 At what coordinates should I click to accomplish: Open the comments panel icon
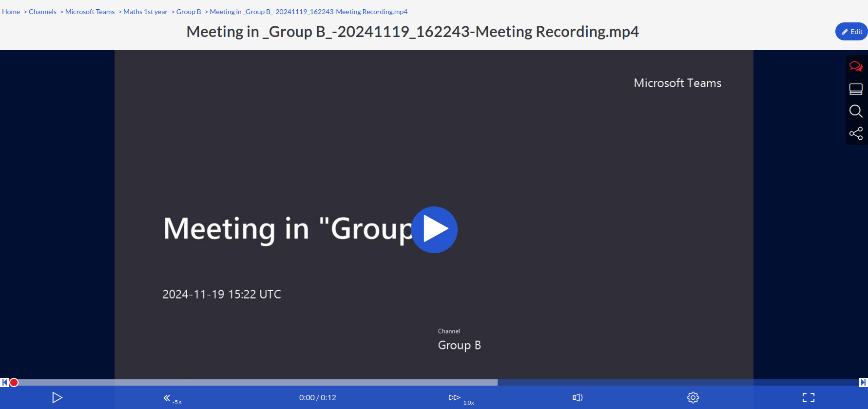(x=856, y=66)
